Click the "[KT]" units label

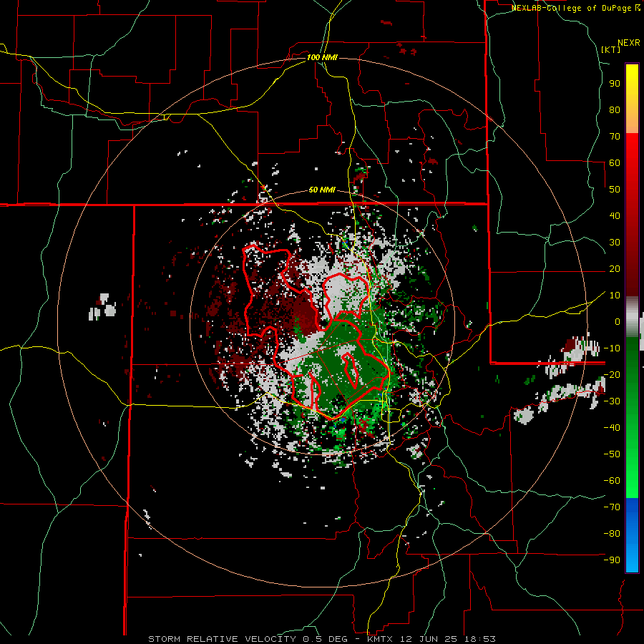click(x=610, y=49)
